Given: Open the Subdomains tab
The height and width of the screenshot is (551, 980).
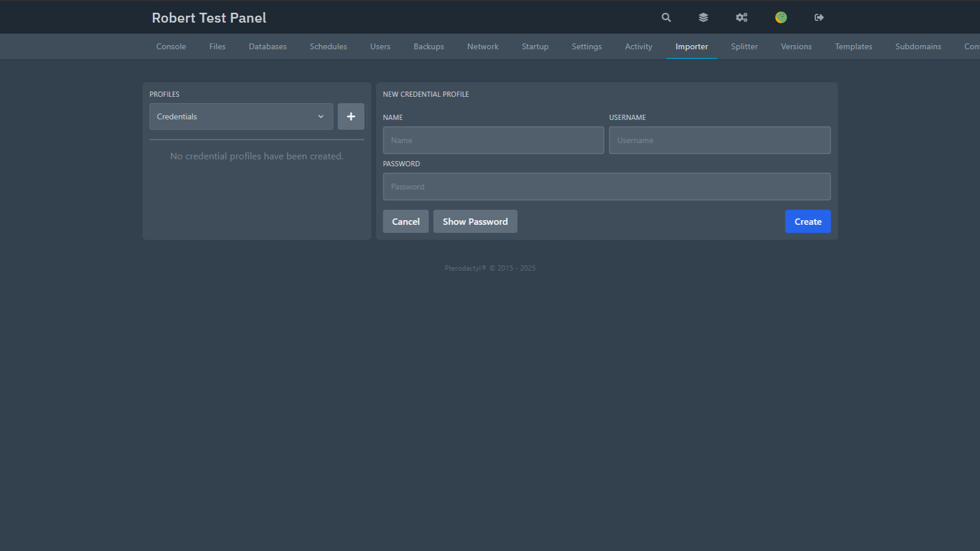Looking at the screenshot, I should point(918,46).
